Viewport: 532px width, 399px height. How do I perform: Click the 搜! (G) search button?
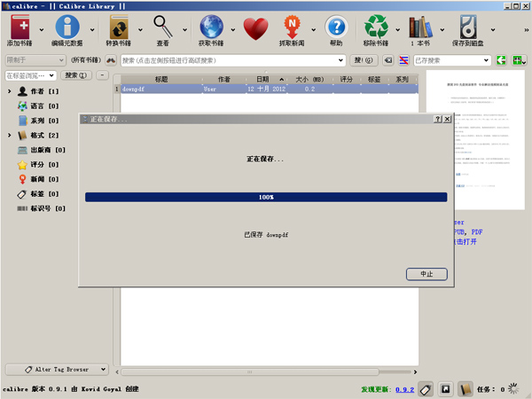click(x=364, y=60)
